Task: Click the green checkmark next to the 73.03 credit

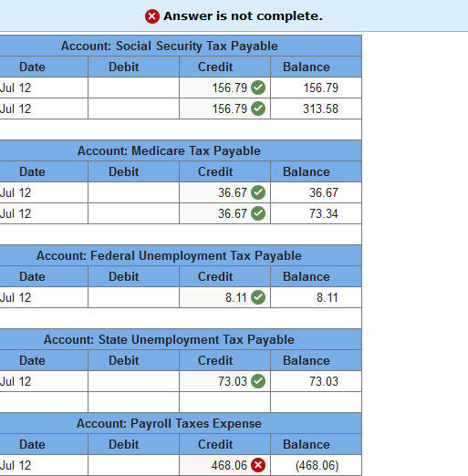Action: click(x=258, y=381)
